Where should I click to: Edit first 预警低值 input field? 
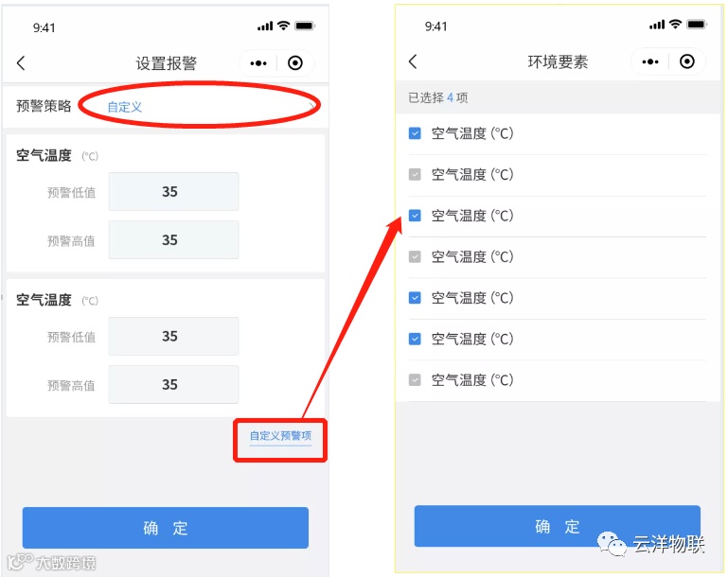click(x=173, y=192)
